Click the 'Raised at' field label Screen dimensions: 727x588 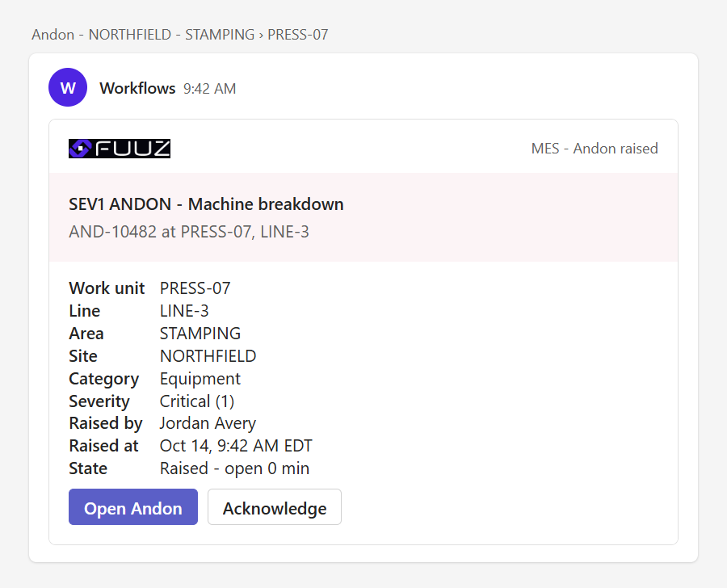(x=103, y=446)
